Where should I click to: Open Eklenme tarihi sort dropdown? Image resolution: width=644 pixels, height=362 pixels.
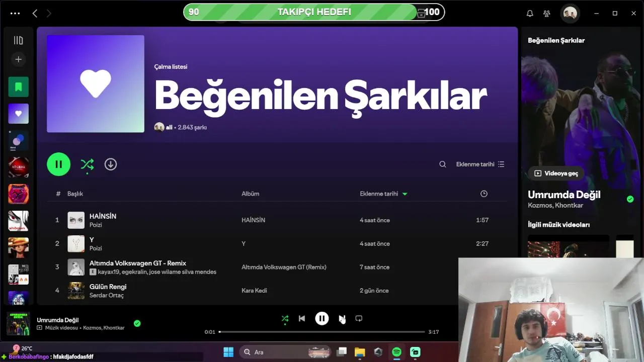tap(480, 164)
